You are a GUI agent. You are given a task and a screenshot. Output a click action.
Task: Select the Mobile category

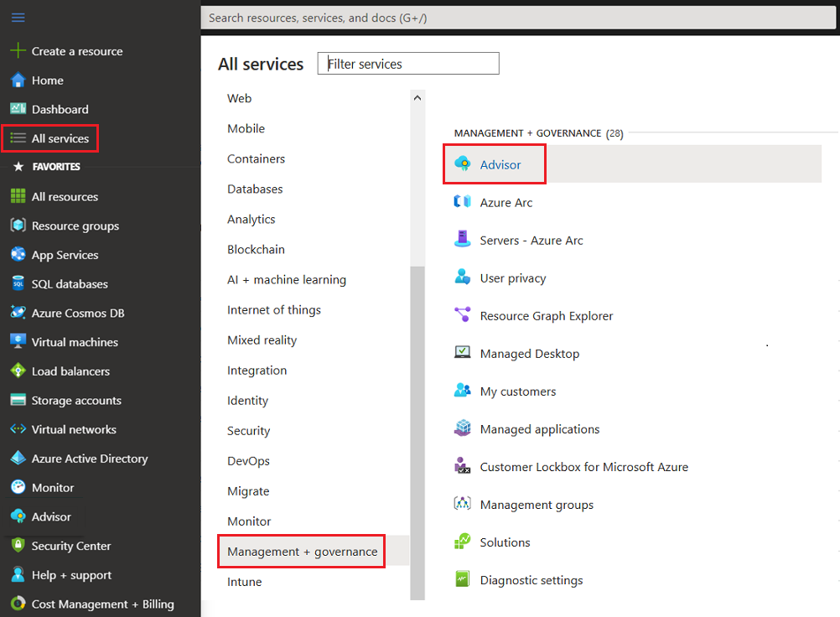pos(246,128)
